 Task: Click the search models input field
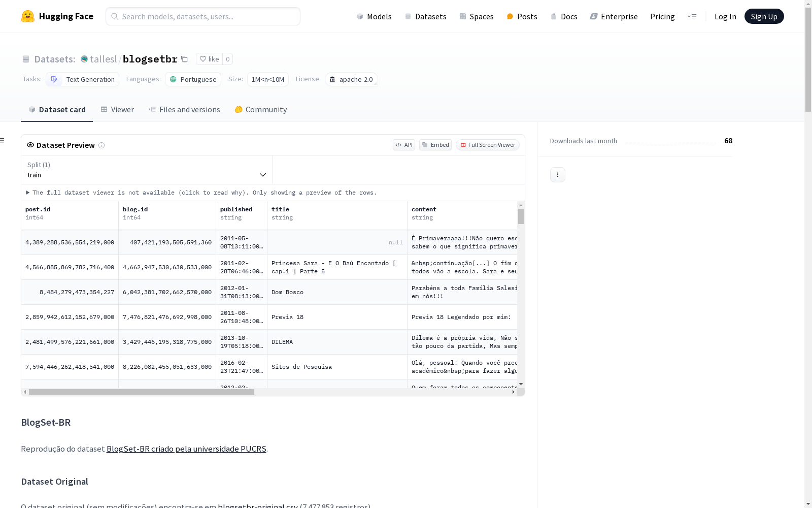click(203, 16)
